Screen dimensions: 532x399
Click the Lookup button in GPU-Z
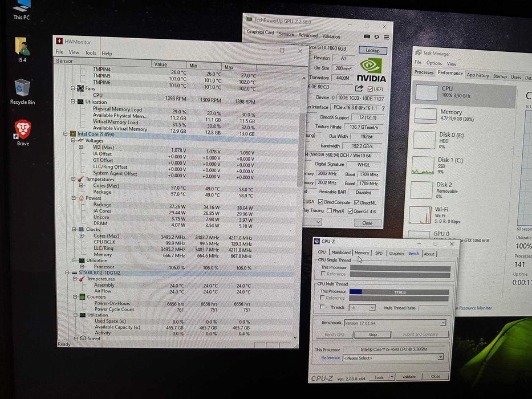tap(372, 50)
